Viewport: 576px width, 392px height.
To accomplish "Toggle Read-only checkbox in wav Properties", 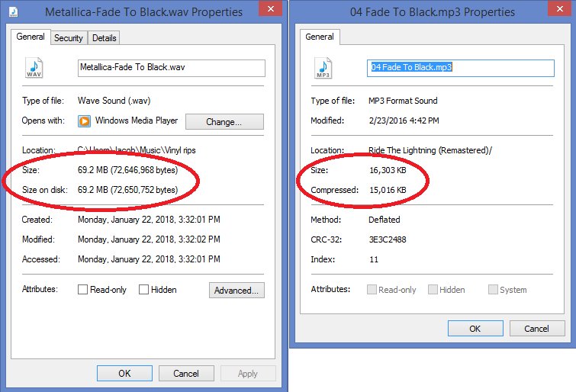I will click(82, 290).
